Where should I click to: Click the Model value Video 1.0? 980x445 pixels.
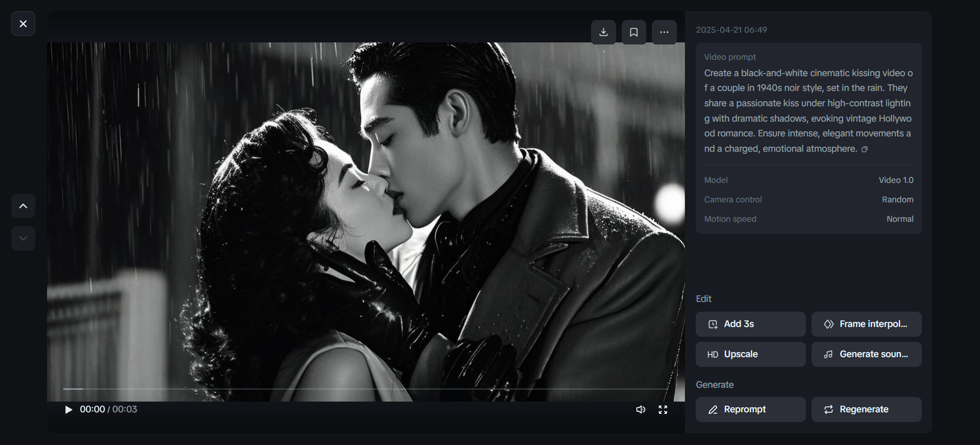click(896, 180)
